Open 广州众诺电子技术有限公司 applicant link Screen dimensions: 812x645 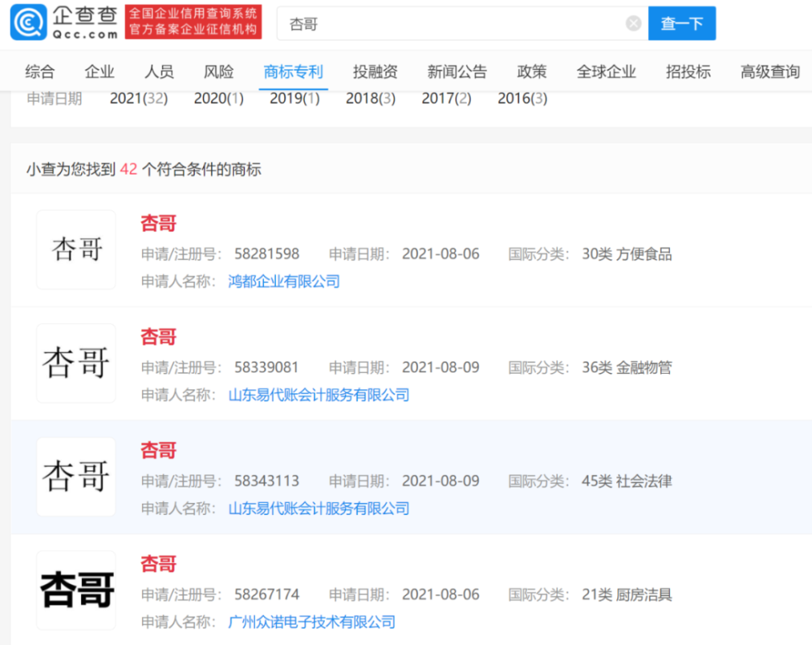(x=312, y=622)
